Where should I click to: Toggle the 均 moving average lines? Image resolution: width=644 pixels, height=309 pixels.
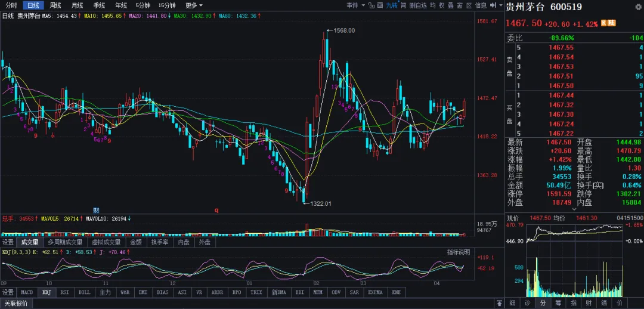pyautogui.click(x=433, y=5)
